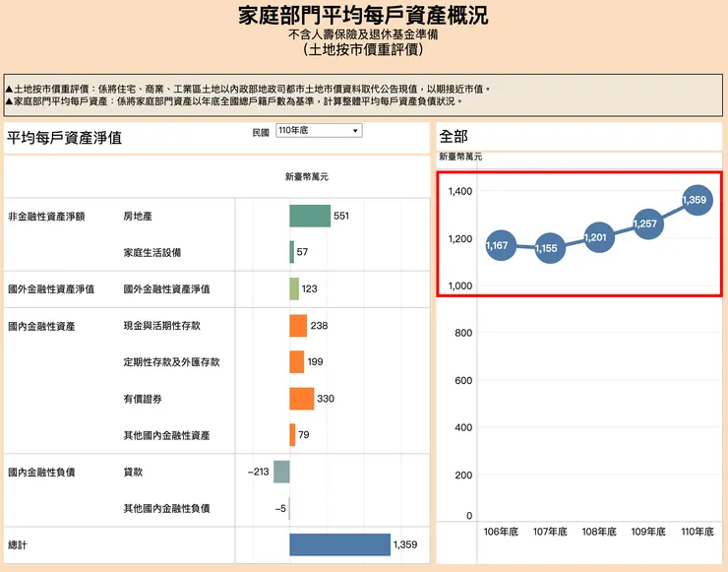Click the 有價證券 row label
The width and height of the screenshot is (728, 572).
pyautogui.click(x=143, y=399)
